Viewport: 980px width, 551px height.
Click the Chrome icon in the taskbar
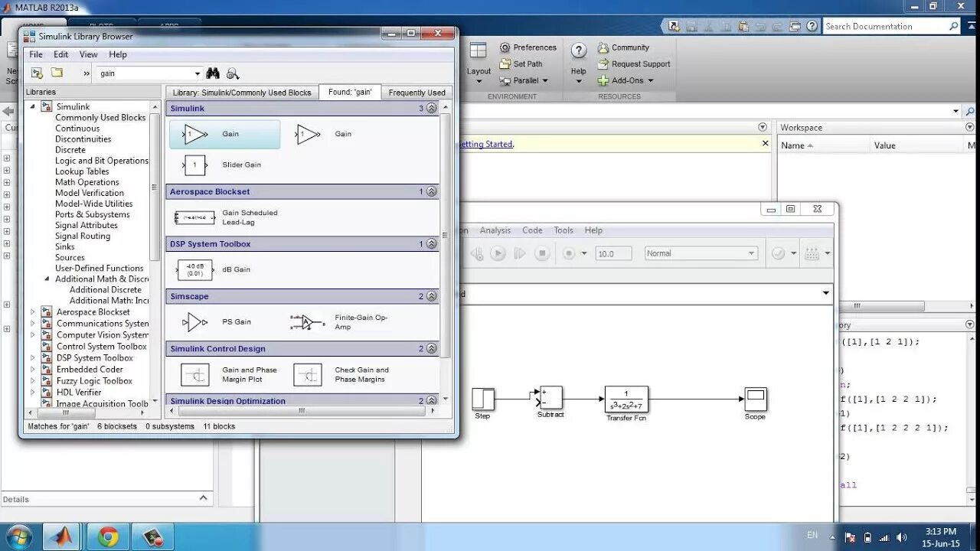[x=108, y=537]
